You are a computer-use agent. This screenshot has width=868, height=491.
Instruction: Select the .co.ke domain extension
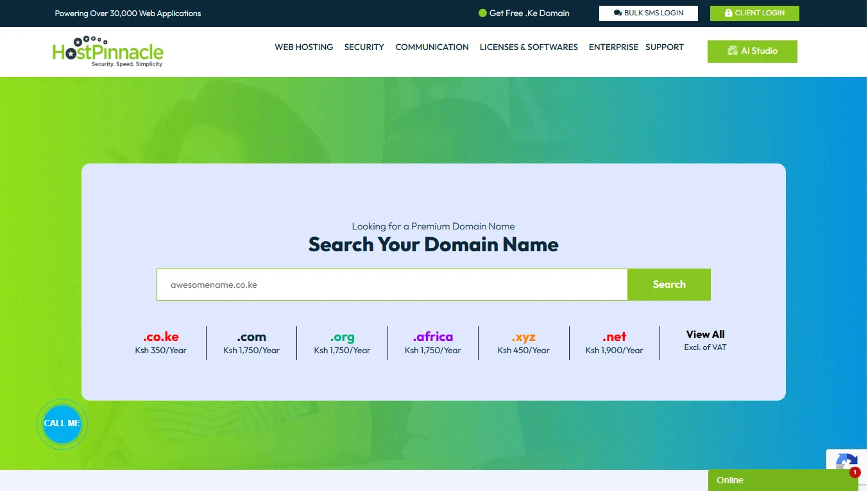pyautogui.click(x=161, y=337)
